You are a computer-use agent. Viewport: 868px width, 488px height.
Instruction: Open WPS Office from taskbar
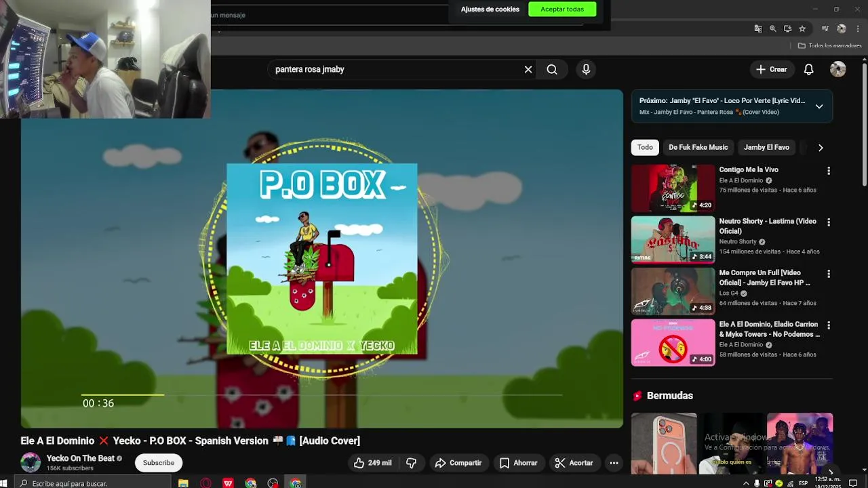tap(228, 483)
